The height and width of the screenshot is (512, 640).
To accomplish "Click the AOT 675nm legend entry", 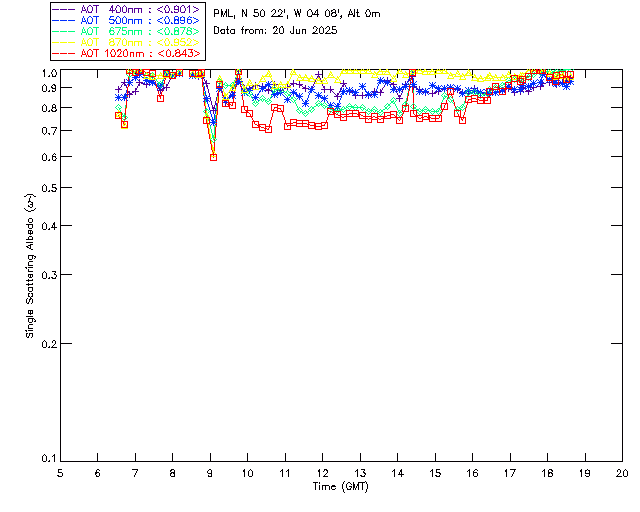I will tap(127, 31).
